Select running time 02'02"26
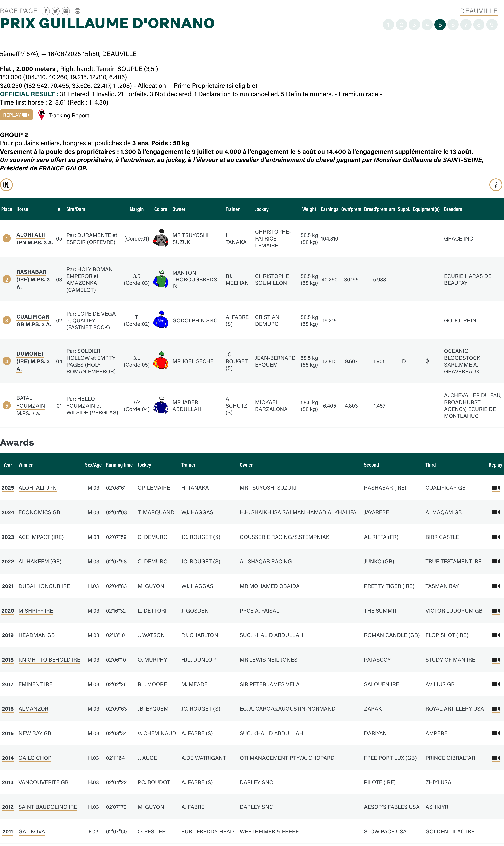Screen dimensions: 504x846 click(116, 685)
